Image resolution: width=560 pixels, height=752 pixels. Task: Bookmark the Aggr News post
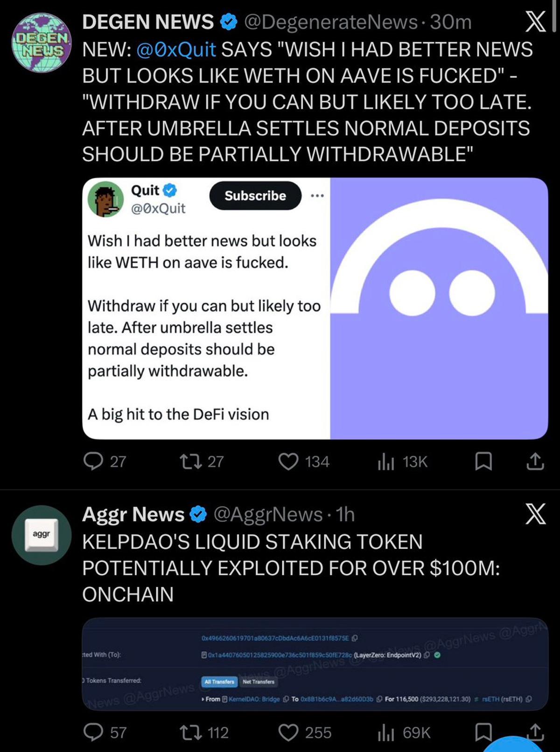tap(483, 732)
